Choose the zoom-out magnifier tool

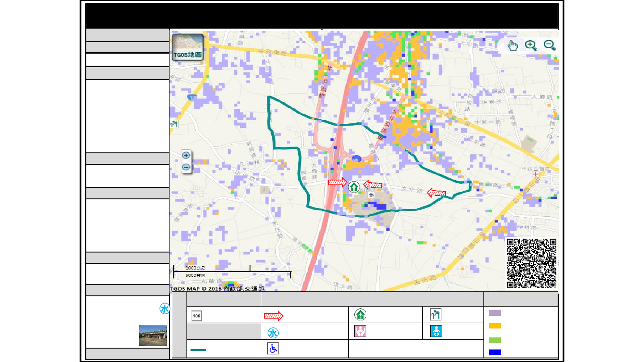pyautogui.click(x=550, y=45)
